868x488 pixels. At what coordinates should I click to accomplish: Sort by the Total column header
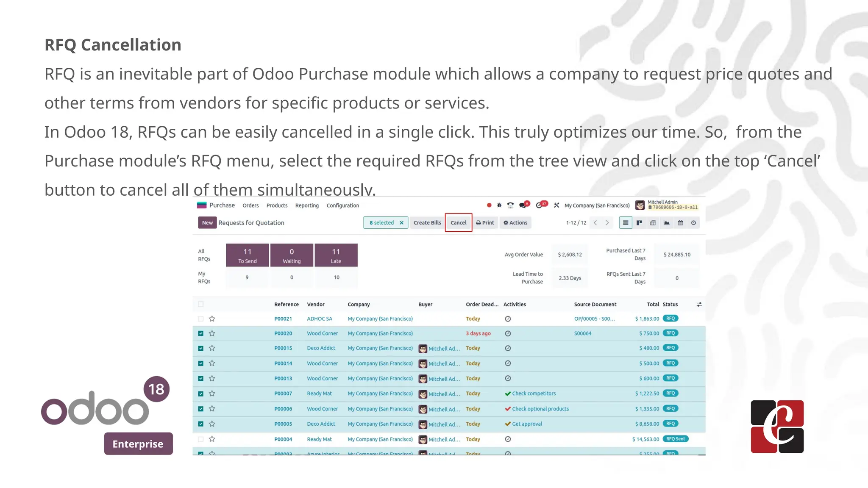653,305
